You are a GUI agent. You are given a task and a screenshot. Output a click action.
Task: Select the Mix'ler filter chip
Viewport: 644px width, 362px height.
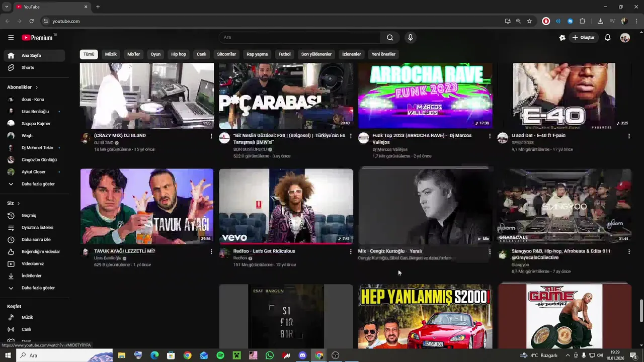[134, 54]
